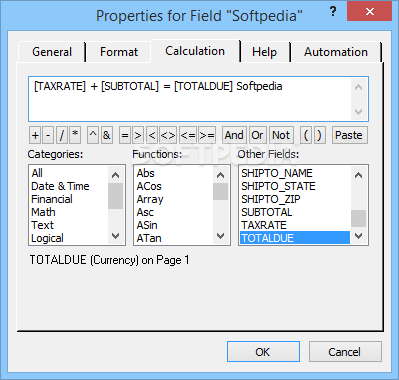
Task: Click Categories list scroll-up arrow
Action: pyautogui.click(x=116, y=175)
